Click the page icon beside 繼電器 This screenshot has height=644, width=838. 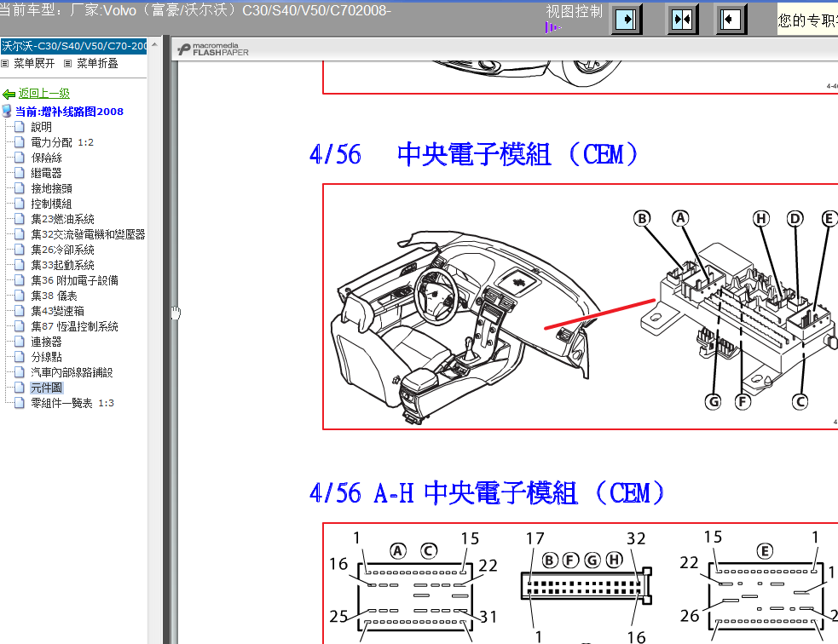point(20,173)
